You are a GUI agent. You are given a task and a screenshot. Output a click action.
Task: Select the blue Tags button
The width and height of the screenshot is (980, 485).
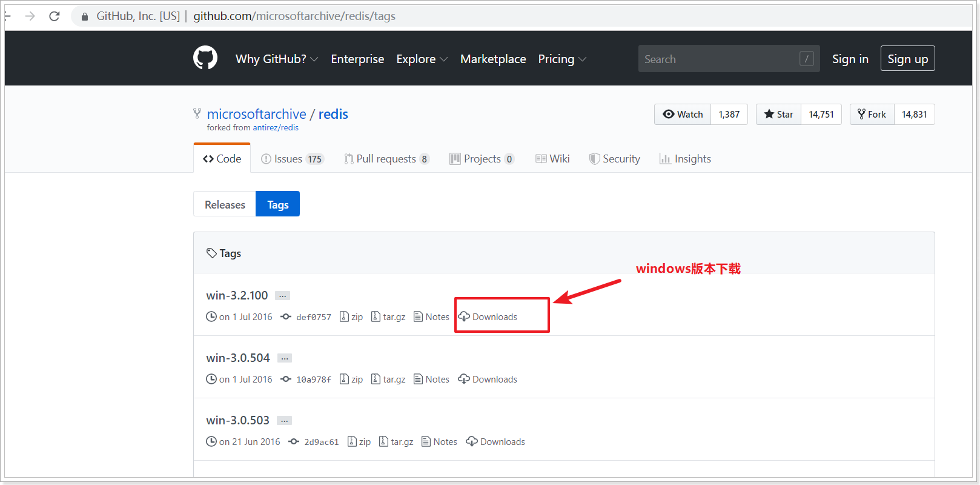[277, 204]
